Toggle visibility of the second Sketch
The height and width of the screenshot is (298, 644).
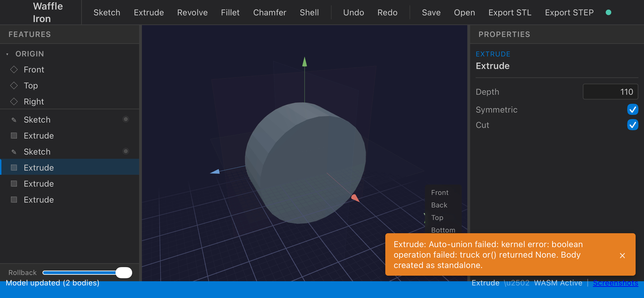click(x=126, y=151)
